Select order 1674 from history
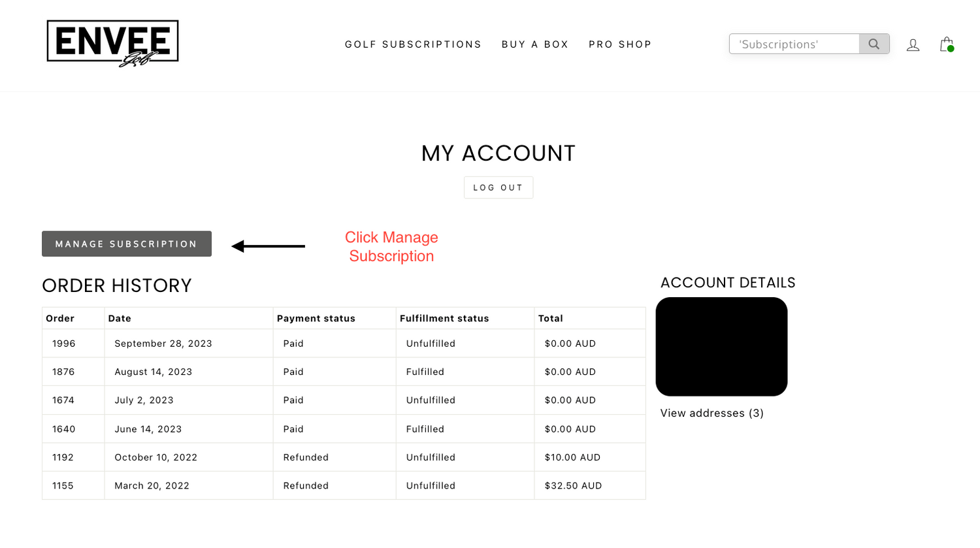Image resolution: width=980 pixels, height=548 pixels. [63, 400]
